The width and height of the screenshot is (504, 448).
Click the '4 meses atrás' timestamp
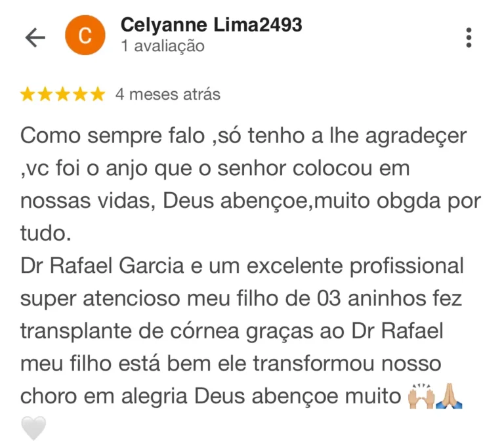(x=168, y=94)
